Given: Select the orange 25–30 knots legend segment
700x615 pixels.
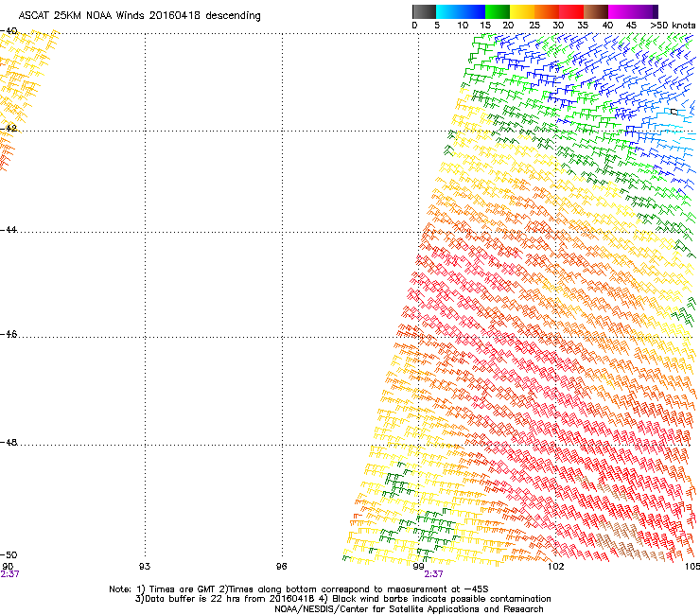Looking at the screenshot, I should pos(547,11).
